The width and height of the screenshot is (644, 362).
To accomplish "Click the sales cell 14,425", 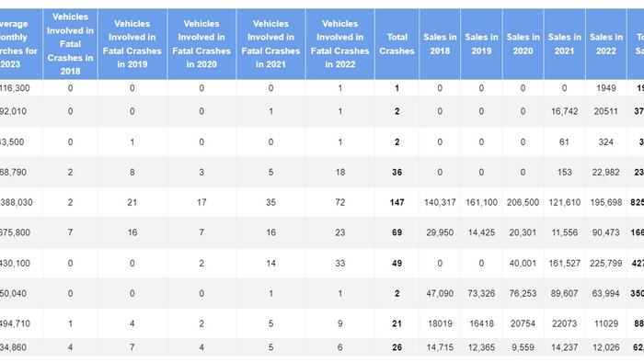I will point(481,232).
